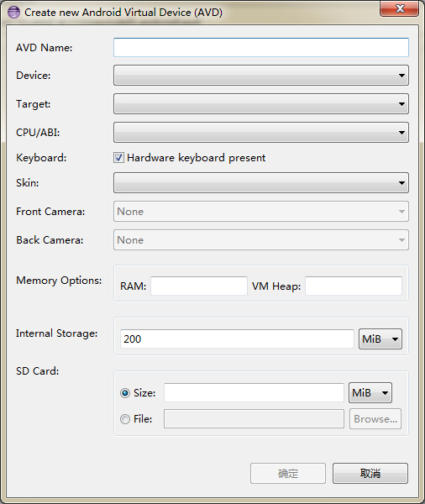Close the Create new AVD dialog
The image size is (425, 504).
pos(399,8)
